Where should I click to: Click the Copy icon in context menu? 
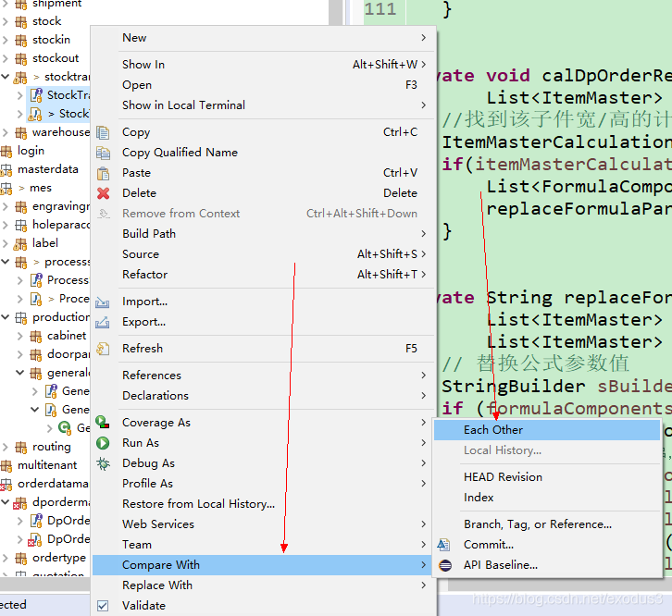(103, 132)
